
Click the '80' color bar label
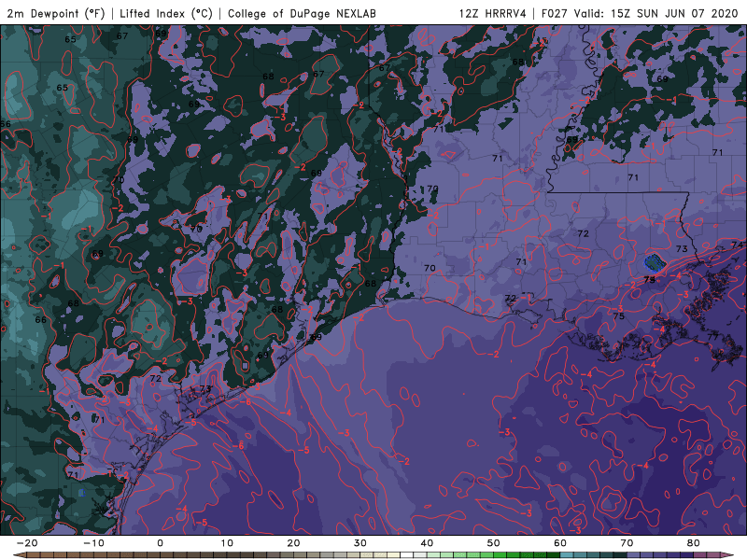[694, 543]
